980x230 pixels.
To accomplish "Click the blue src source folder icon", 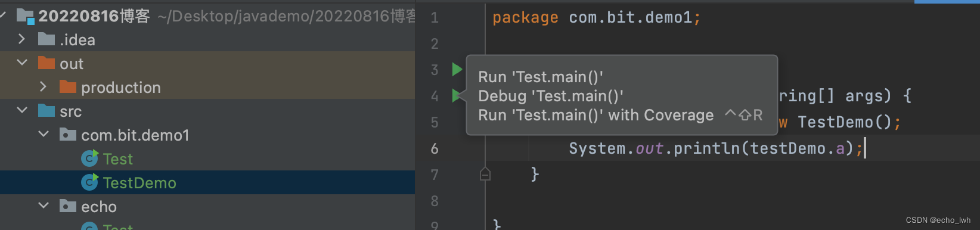I will 46,111.
